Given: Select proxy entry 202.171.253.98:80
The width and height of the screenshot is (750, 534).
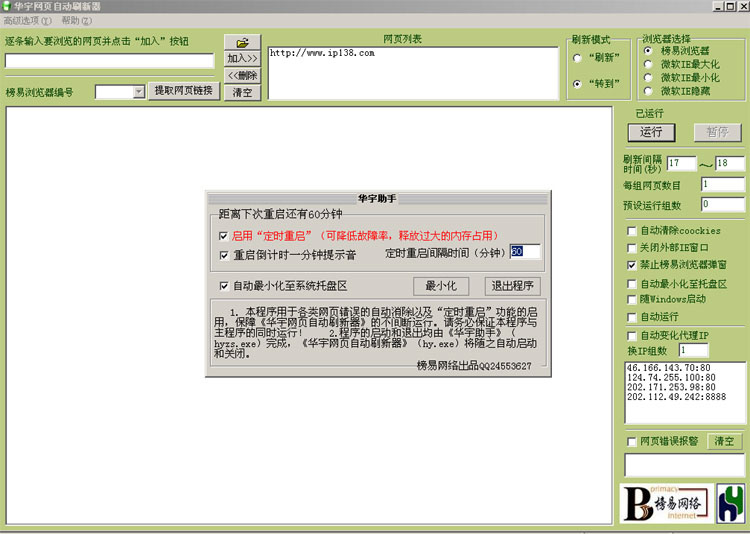Looking at the screenshot, I should pyautogui.click(x=672, y=387).
